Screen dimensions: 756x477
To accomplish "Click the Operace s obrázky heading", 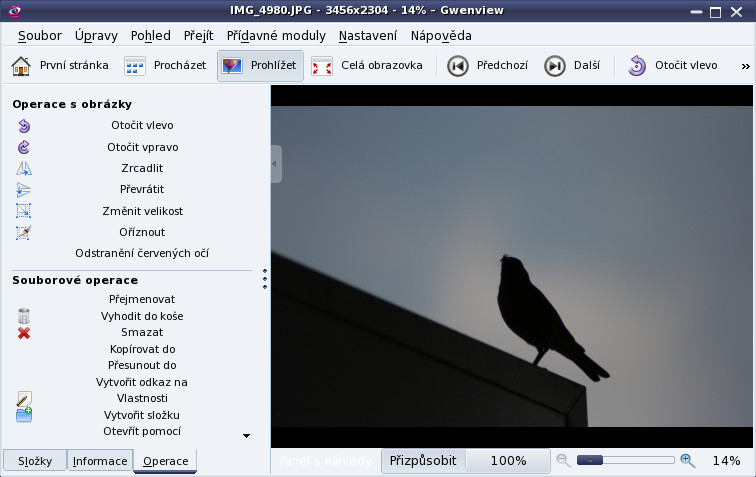I will point(72,104).
